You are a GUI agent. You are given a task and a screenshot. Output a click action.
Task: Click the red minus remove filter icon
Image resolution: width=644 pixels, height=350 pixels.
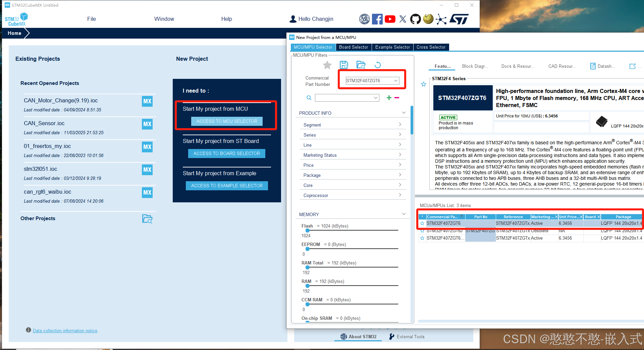click(x=397, y=98)
